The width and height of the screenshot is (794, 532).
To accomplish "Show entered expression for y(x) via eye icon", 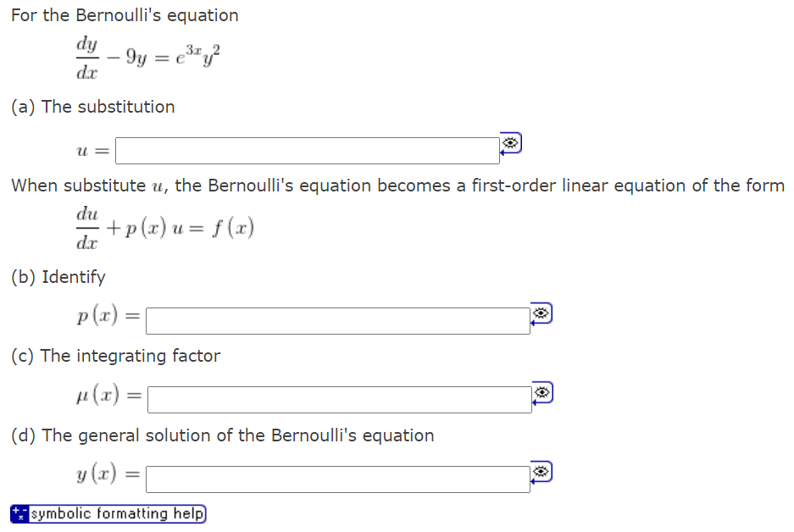I will (x=542, y=471).
